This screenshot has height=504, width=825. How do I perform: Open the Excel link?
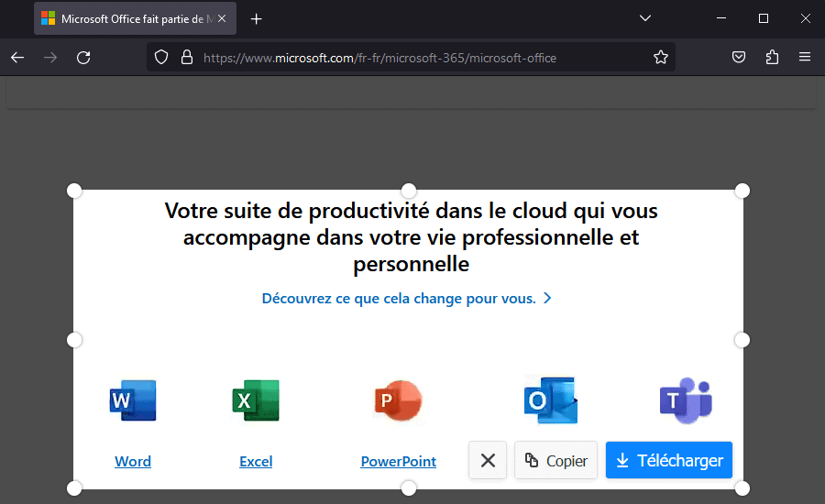tap(256, 461)
